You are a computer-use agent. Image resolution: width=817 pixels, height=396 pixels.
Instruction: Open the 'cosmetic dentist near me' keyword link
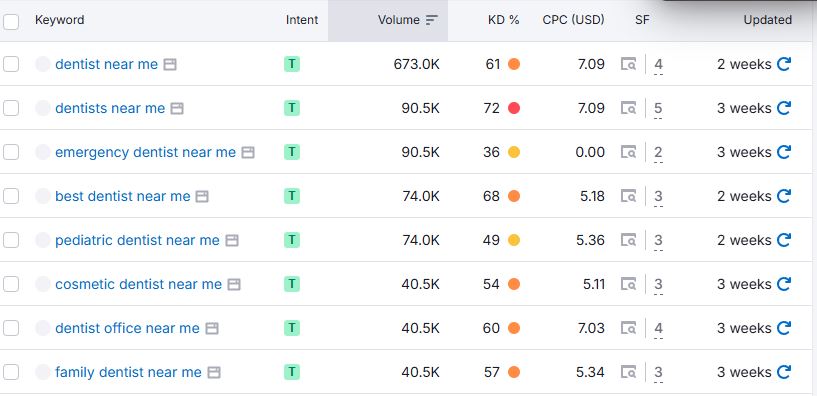[138, 284]
